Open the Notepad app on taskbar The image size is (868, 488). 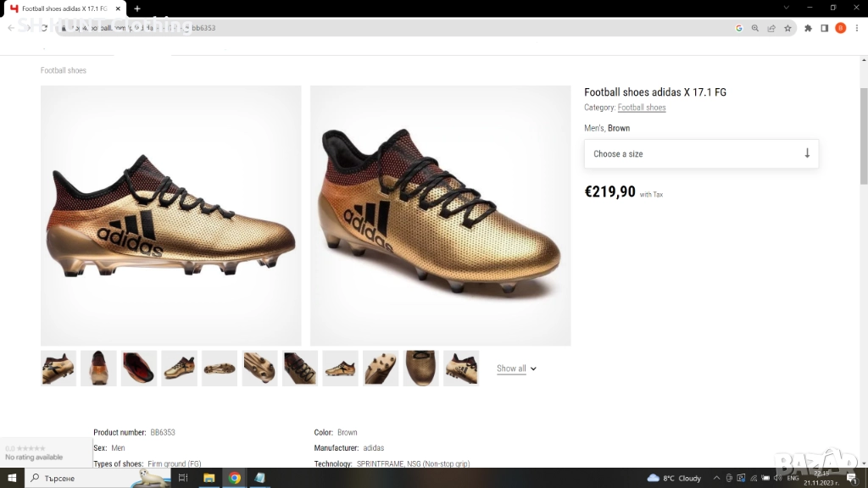259,478
